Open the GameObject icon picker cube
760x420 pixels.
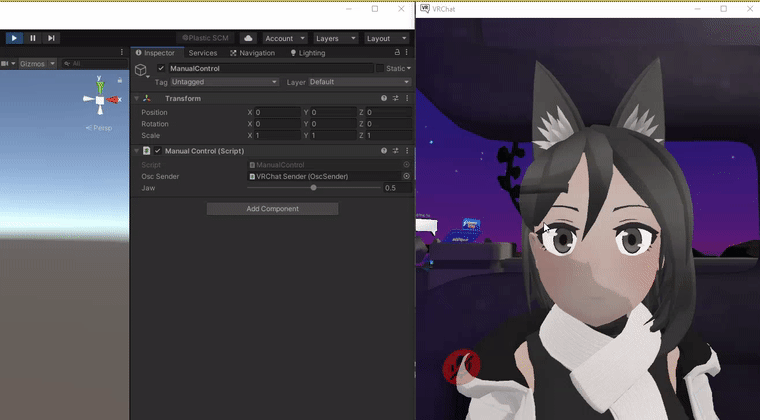point(141,71)
